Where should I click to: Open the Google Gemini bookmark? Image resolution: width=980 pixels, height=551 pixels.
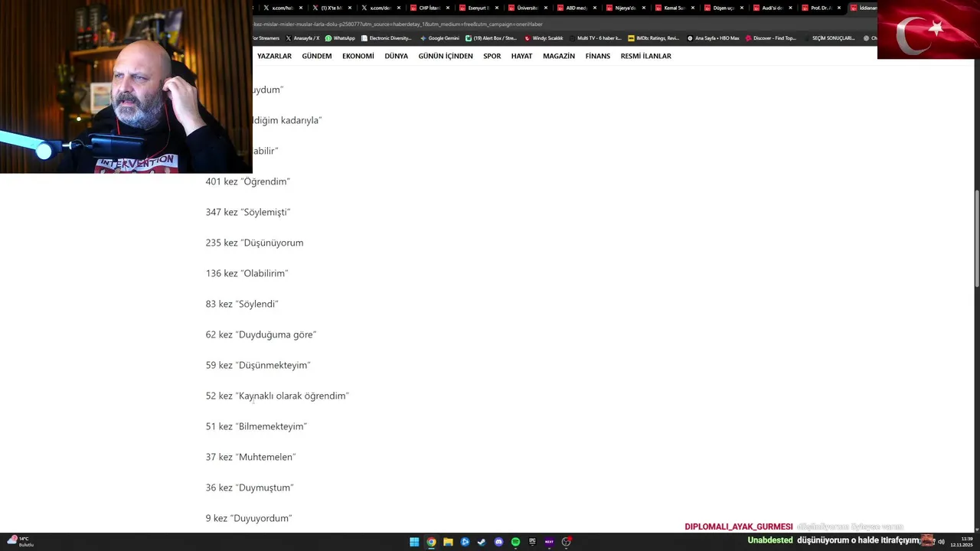coord(439,38)
